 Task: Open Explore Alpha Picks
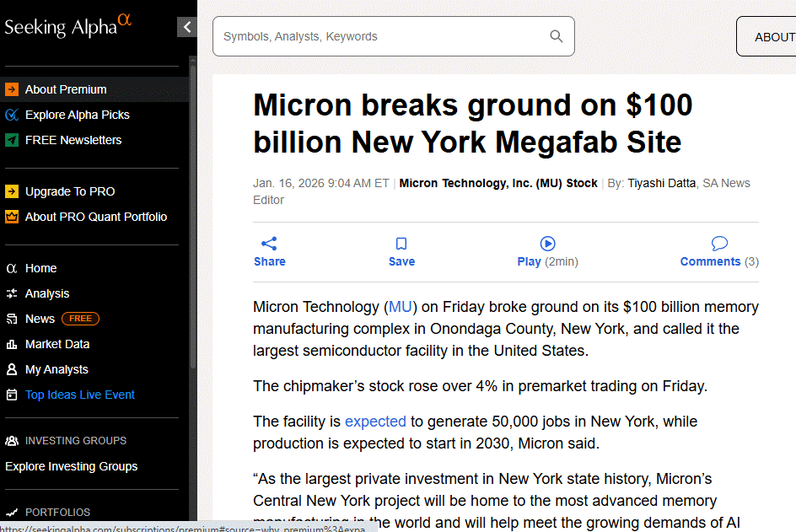pyautogui.click(x=77, y=115)
